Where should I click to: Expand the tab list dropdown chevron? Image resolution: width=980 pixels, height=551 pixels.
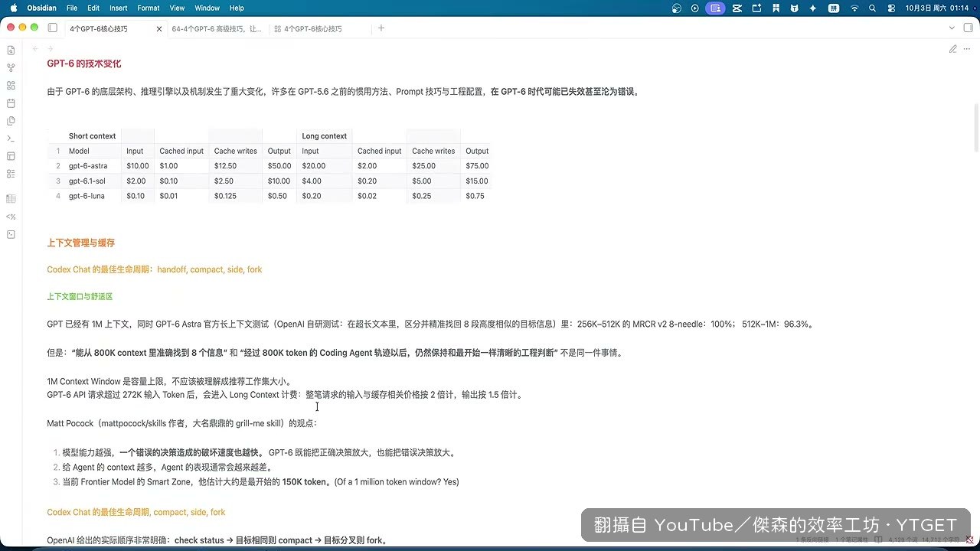[952, 28]
